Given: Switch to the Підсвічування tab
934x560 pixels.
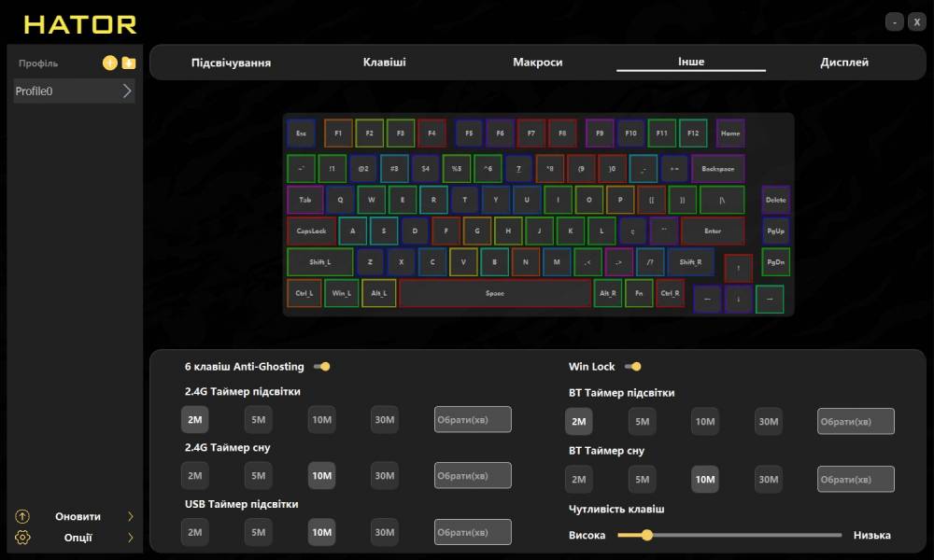Looking at the screenshot, I should pyautogui.click(x=231, y=63).
